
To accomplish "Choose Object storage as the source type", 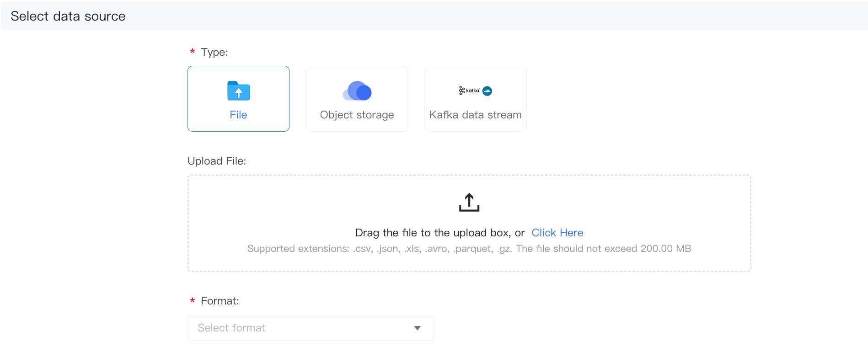I will tap(357, 99).
